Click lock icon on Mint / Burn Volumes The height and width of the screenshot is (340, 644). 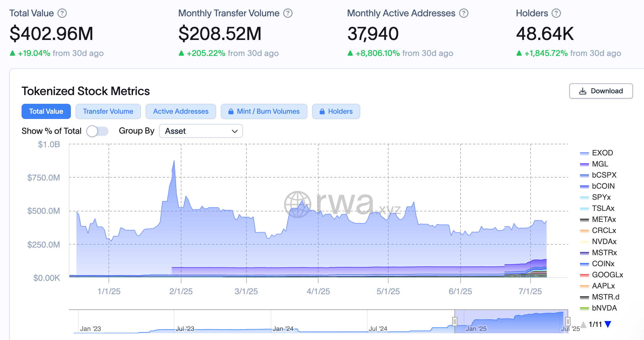(231, 112)
